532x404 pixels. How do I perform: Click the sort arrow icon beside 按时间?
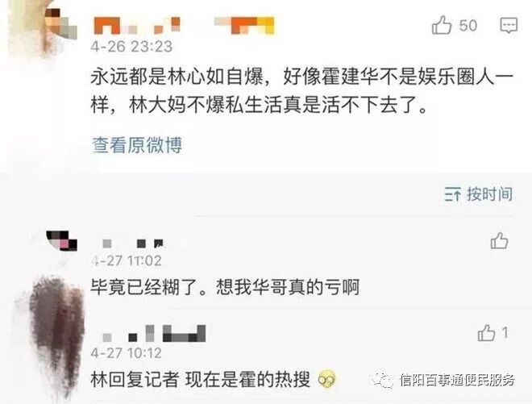pos(453,194)
